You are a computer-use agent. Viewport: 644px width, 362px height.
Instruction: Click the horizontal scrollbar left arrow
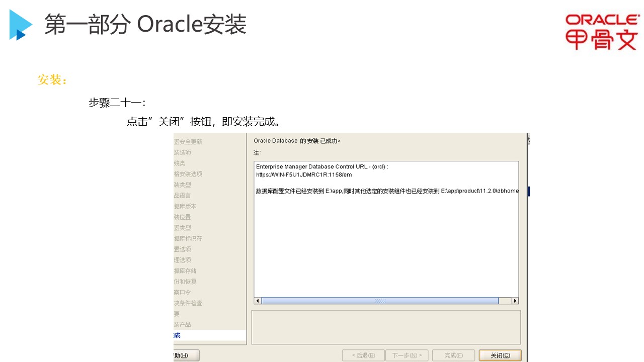258,301
